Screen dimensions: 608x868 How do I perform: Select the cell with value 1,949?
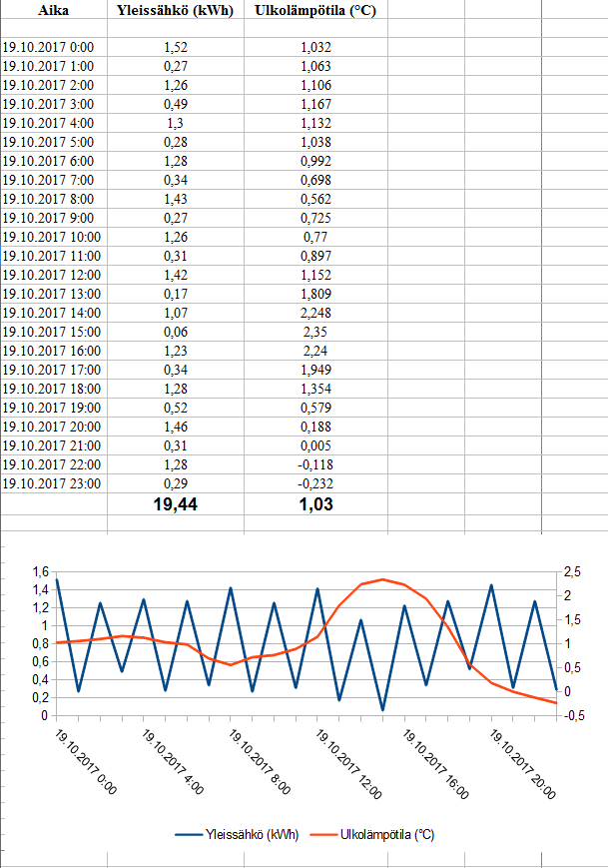click(x=315, y=370)
